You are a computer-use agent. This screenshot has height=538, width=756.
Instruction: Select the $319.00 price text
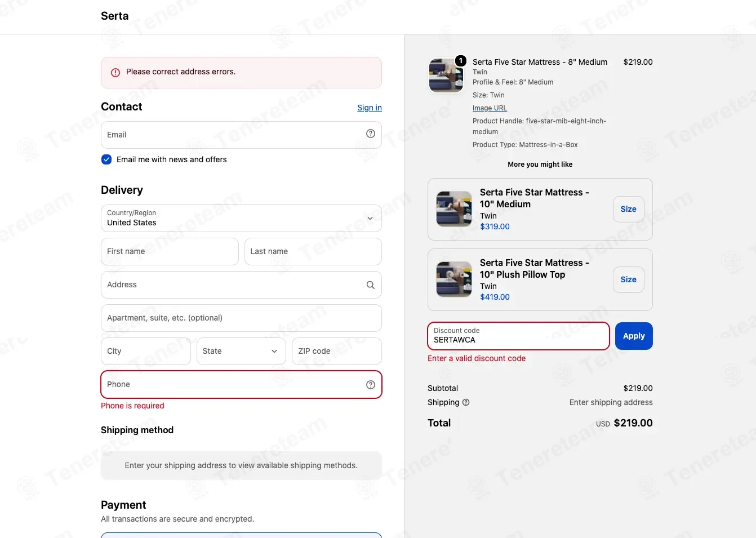495,226
